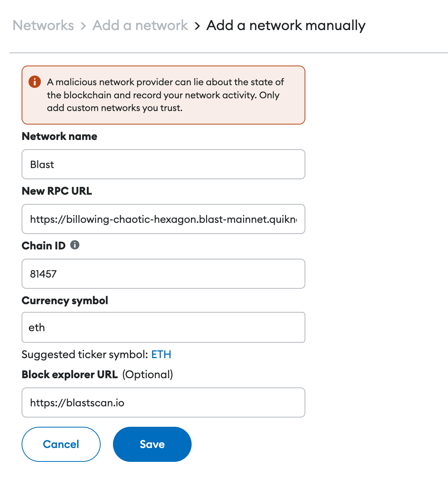Click inside the https://blastscan.io field
Image resolution: width=448 pixels, height=495 pixels.
pos(163,402)
